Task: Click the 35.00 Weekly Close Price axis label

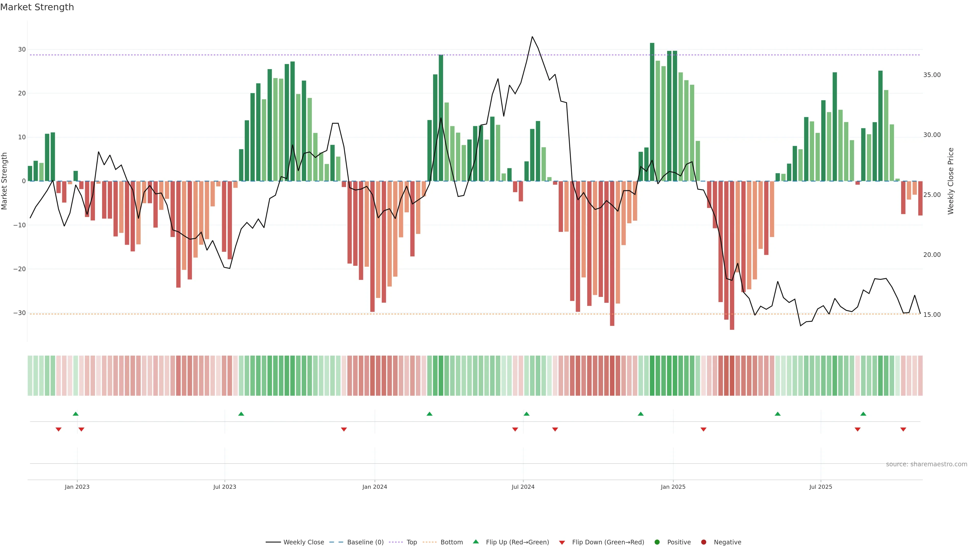Action: (932, 75)
